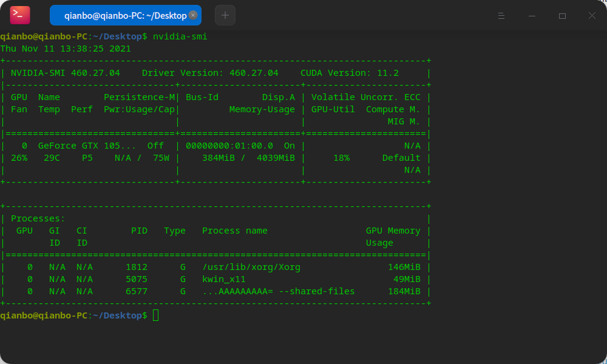Click total memory 4039MiB
607x364 pixels.
[x=276, y=158]
